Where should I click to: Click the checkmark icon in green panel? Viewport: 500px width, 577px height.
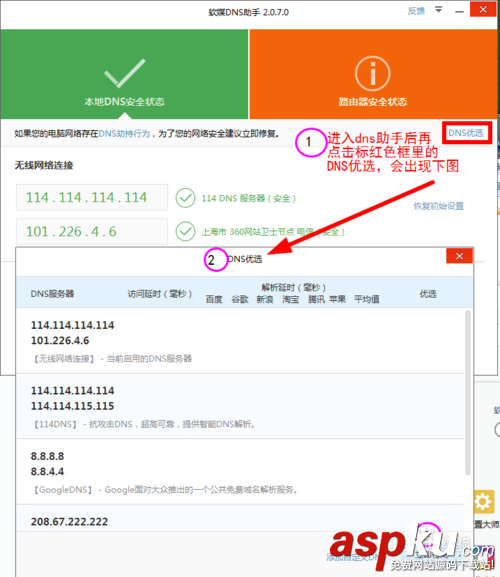coord(124,73)
